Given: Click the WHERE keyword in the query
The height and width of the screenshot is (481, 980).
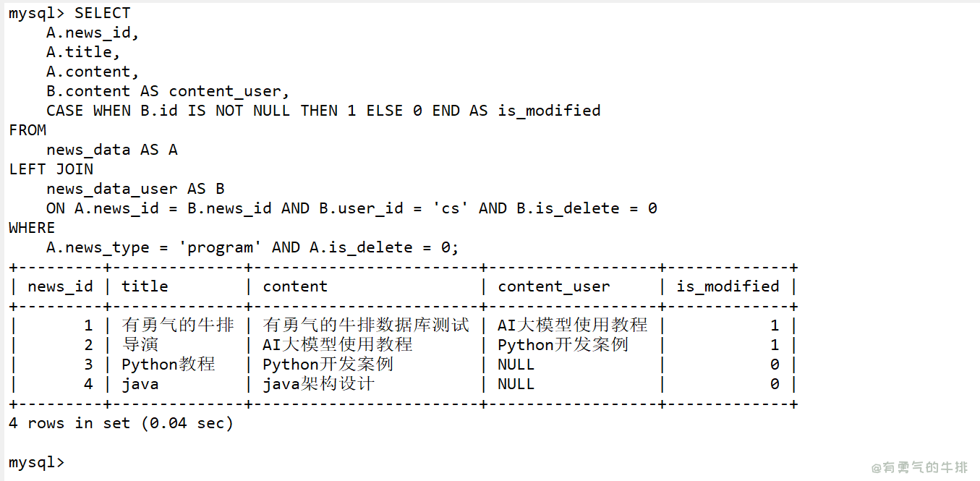Looking at the screenshot, I should [32, 228].
